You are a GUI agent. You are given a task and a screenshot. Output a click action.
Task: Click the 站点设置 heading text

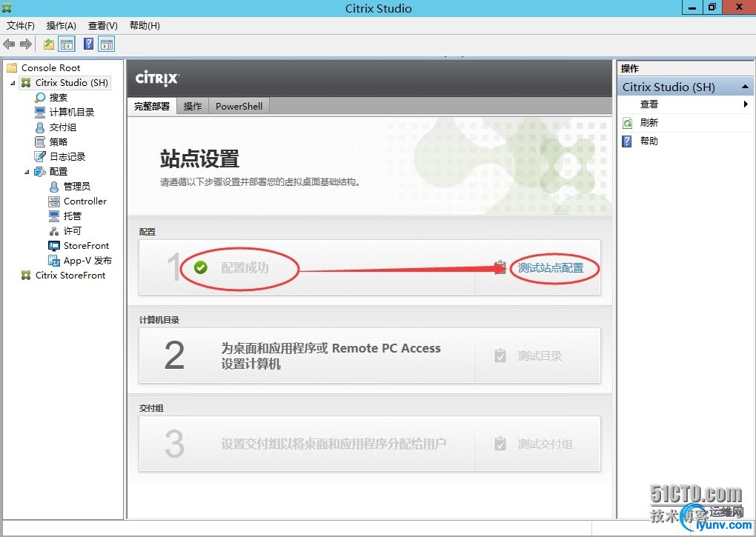(x=199, y=159)
